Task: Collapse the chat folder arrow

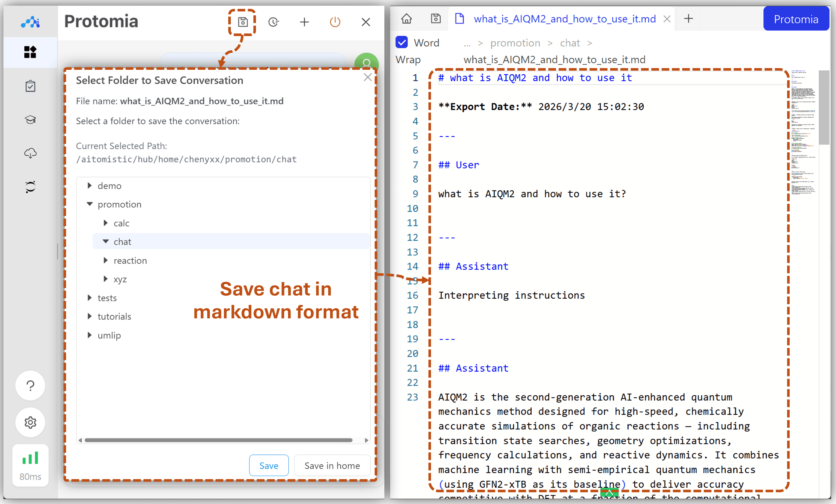Action: (x=106, y=241)
